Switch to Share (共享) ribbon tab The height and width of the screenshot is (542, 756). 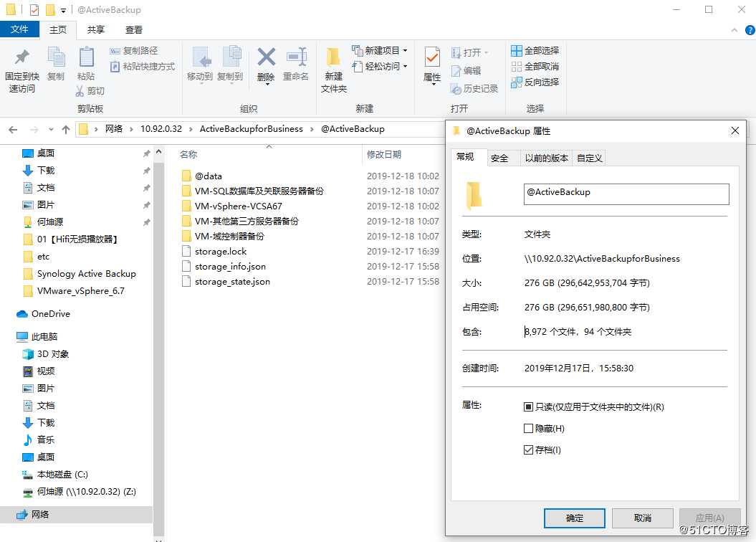pos(95,30)
